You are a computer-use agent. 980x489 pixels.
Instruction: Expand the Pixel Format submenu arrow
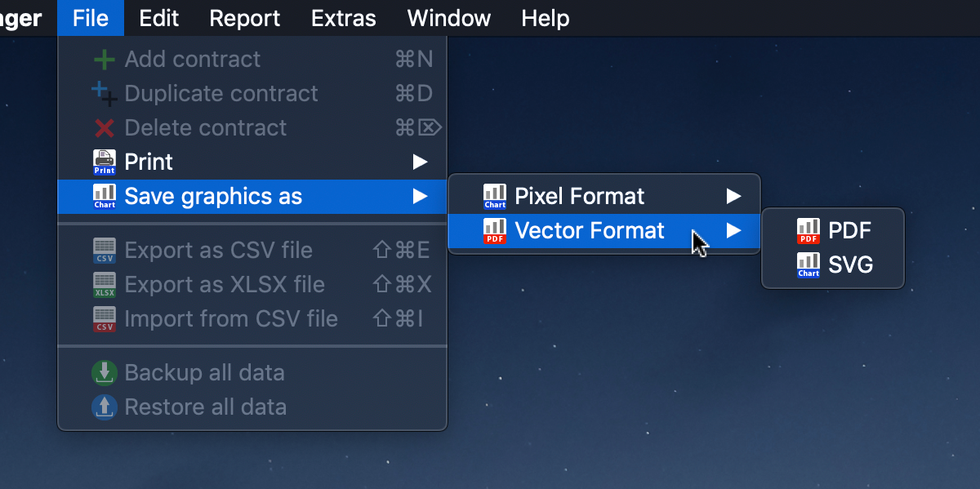(x=733, y=197)
